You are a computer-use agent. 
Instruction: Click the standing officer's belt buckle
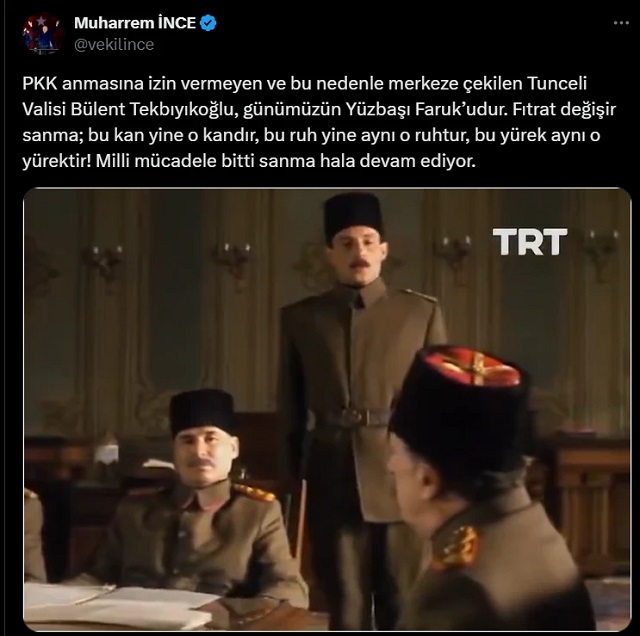352,417
